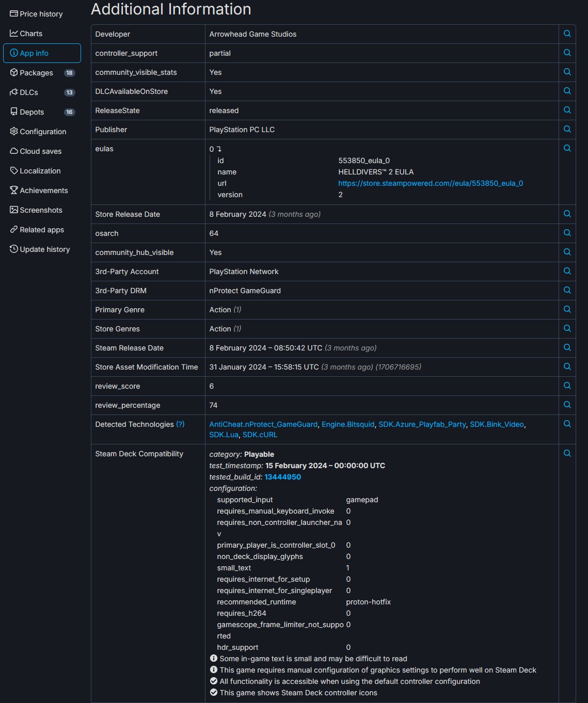Click the search icon for review_percentage row
The image size is (588, 703).
pos(567,405)
